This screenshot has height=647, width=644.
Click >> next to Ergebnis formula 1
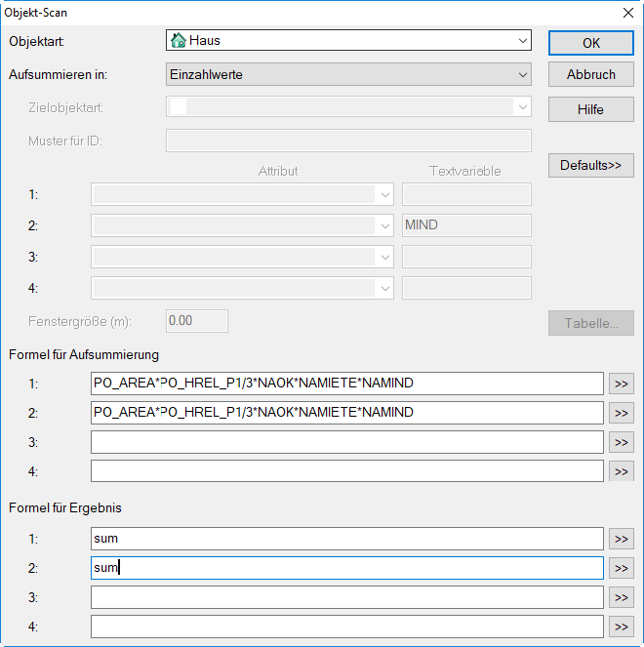pyautogui.click(x=622, y=539)
